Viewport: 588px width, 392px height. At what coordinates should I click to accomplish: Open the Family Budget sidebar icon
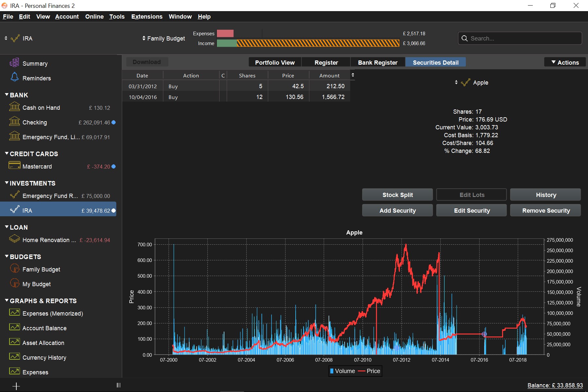(14, 269)
